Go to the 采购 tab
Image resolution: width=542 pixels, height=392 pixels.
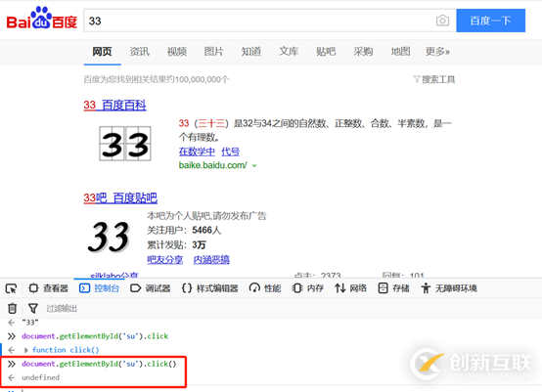[363, 52]
